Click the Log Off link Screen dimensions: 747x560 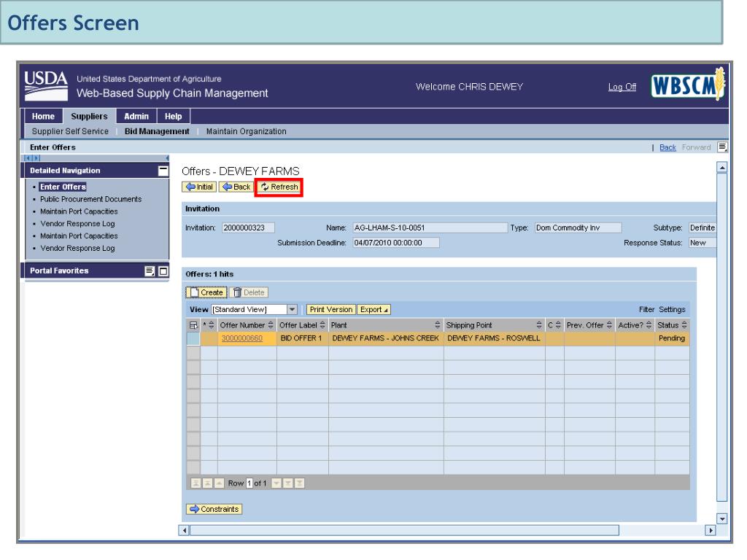point(622,87)
